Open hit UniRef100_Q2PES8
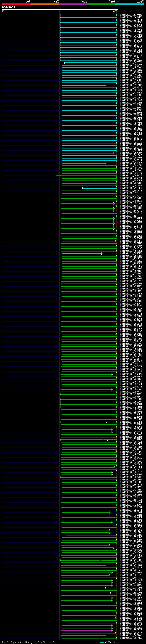Screen dimensions: 146x644 pos(131,20)
